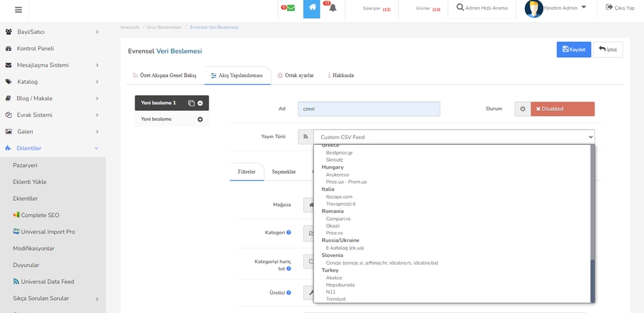Click Anasayfa breadcrumb link
644x313 pixels.
click(x=130, y=27)
